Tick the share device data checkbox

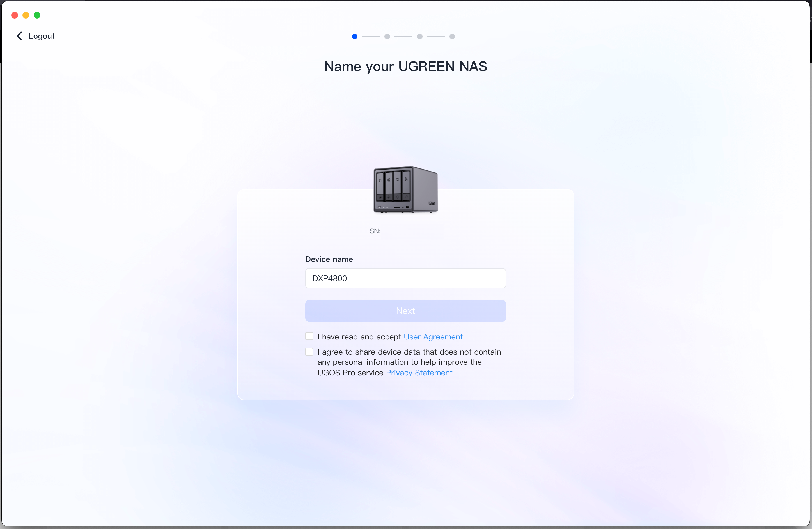[309, 352]
